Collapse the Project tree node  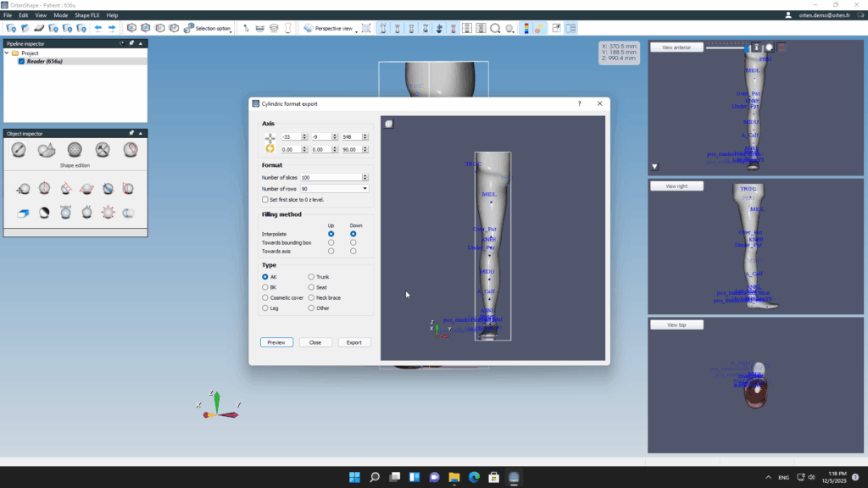click(x=7, y=53)
